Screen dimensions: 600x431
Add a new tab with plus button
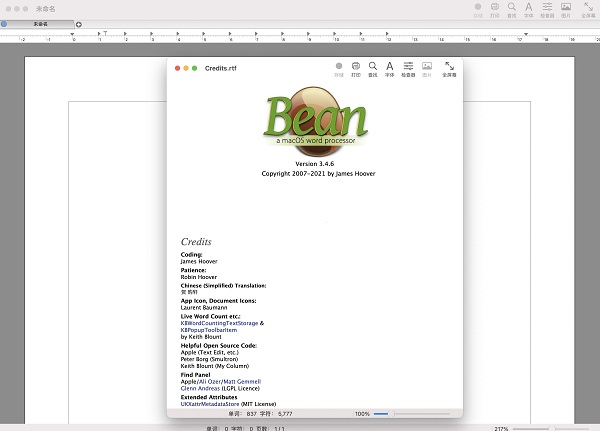78,24
